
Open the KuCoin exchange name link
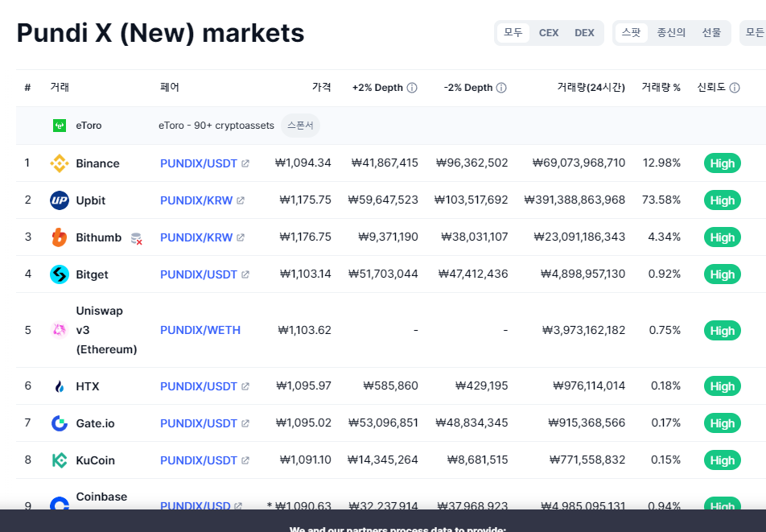click(95, 460)
